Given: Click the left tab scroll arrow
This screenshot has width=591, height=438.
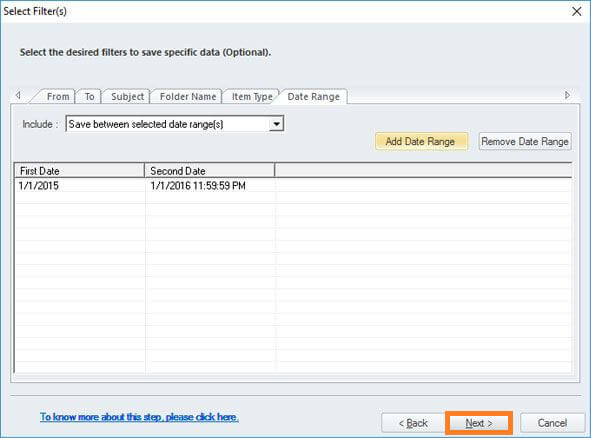Looking at the screenshot, I should click(x=18, y=95).
